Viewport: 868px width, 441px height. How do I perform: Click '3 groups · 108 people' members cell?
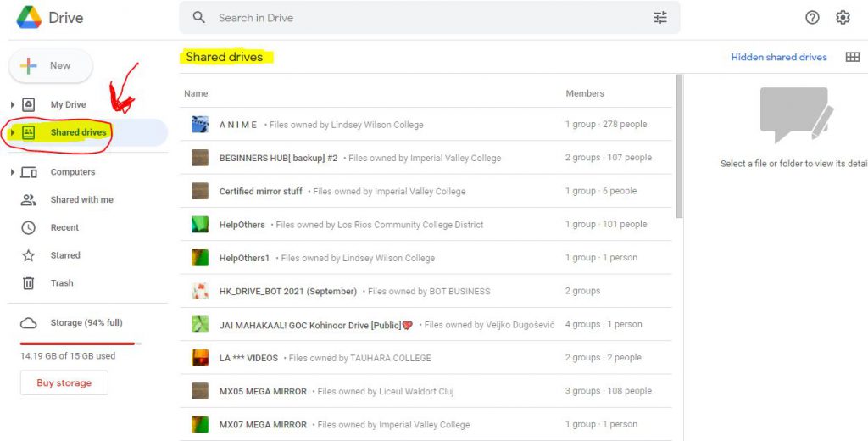(609, 391)
